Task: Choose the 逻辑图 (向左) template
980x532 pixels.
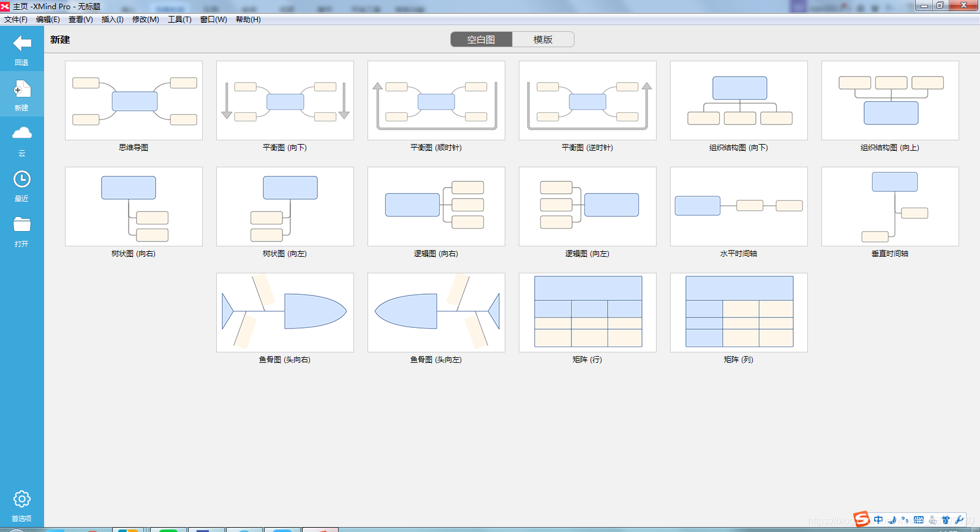Action: [x=587, y=207]
